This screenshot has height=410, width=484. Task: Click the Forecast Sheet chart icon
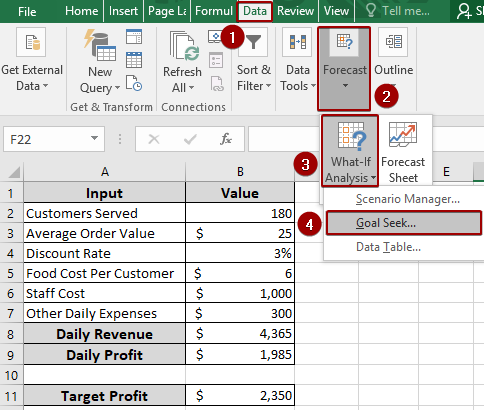403,134
